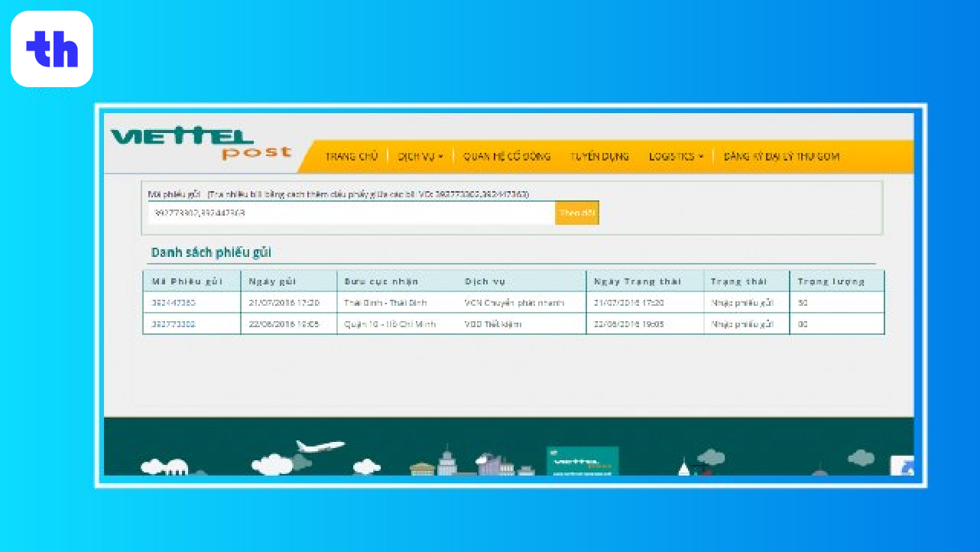Click the airplane illustration in footer

tap(320, 446)
